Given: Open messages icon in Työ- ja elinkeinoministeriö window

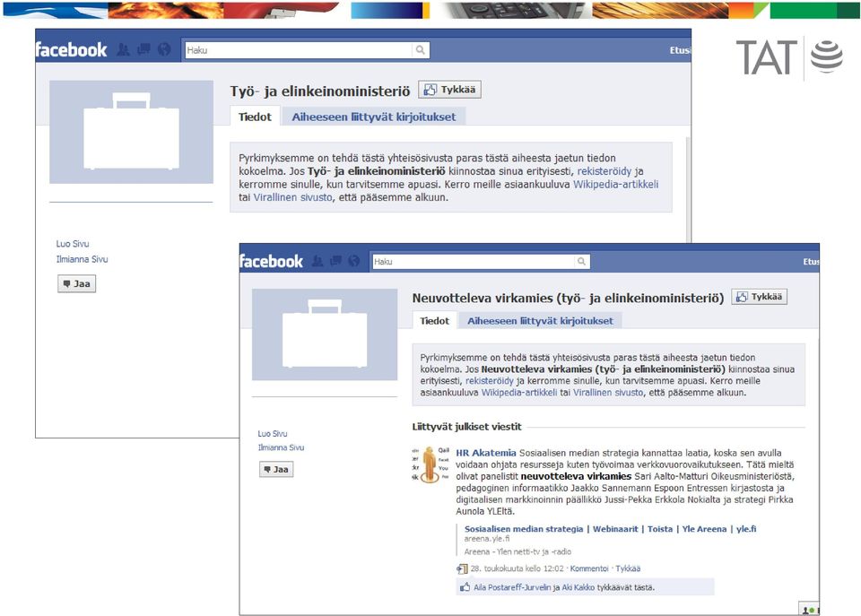Looking at the screenshot, I should pos(143,50).
